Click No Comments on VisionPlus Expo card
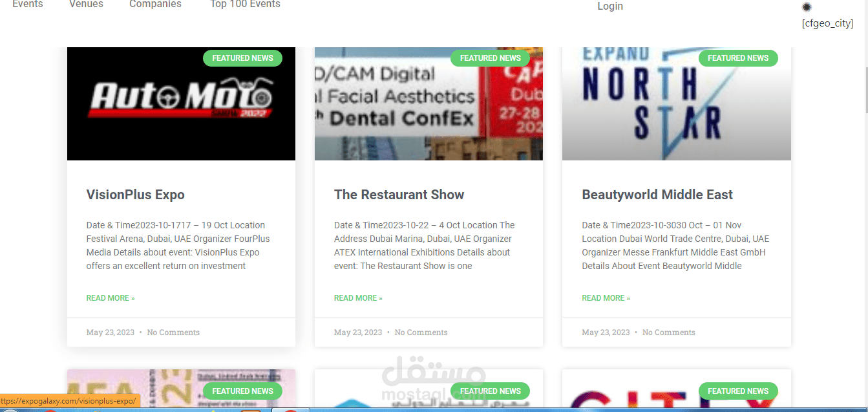The width and height of the screenshot is (868, 412). [x=173, y=332]
